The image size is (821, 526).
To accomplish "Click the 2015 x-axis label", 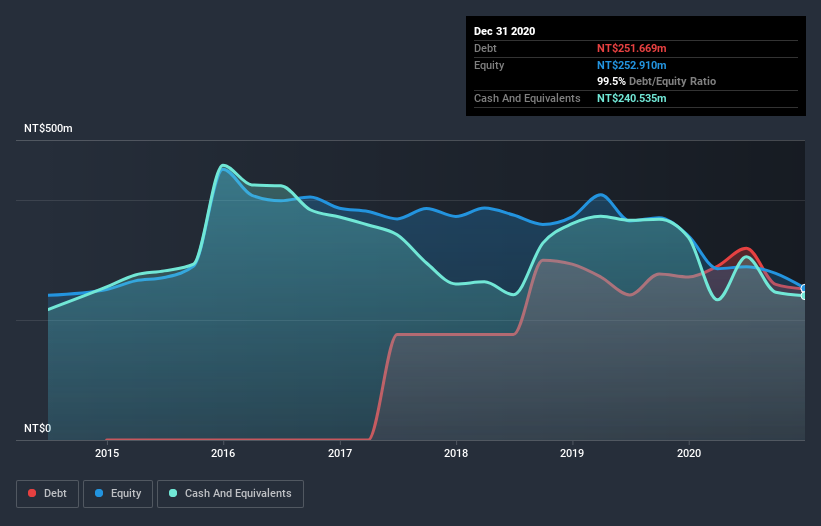I will coord(107,453).
